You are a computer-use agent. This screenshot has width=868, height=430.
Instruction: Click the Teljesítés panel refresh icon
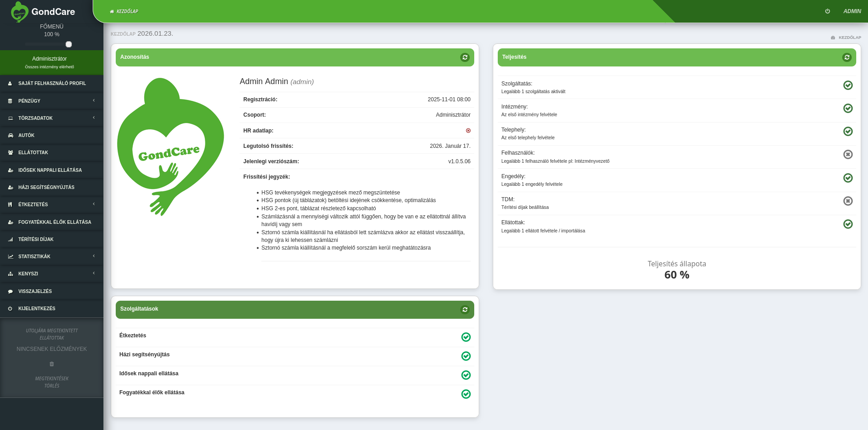tap(847, 57)
